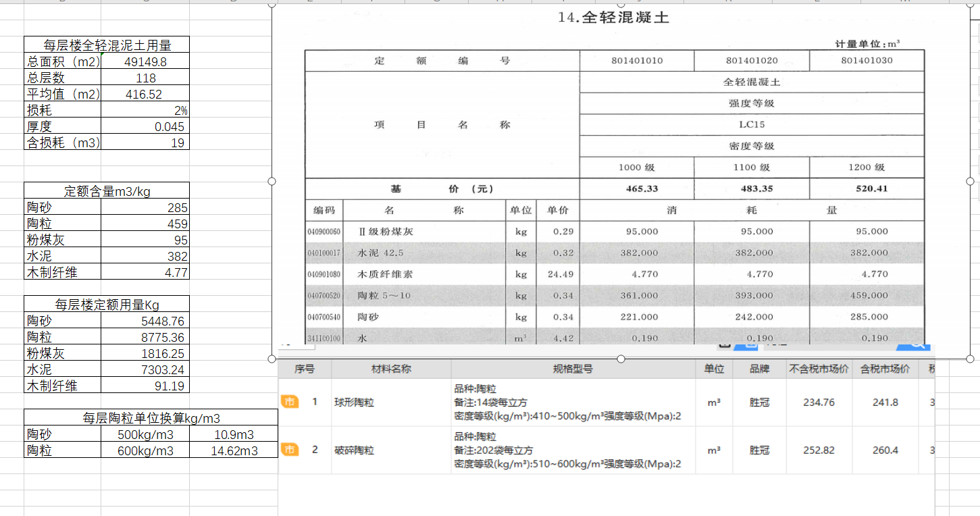Click the orange 市 badge beside 球形陶粒
The height and width of the screenshot is (516, 980).
[x=289, y=402]
